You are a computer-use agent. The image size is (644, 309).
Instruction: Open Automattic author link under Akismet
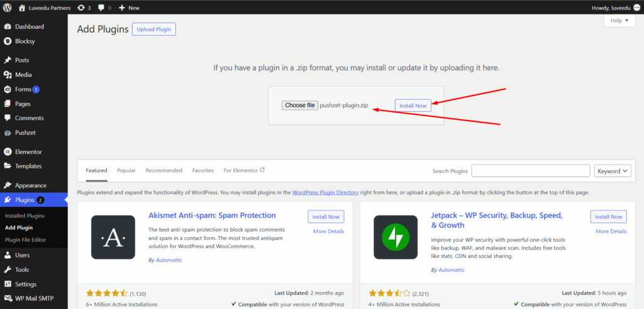(169, 260)
